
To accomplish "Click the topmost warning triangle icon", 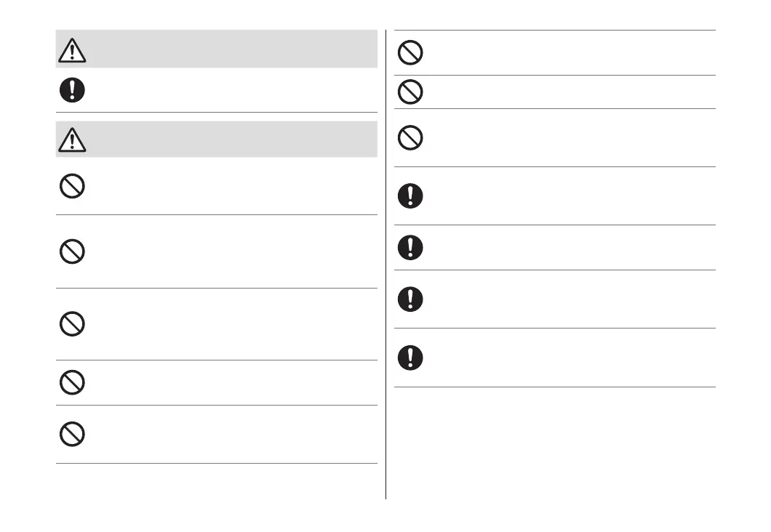I will (72, 49).
